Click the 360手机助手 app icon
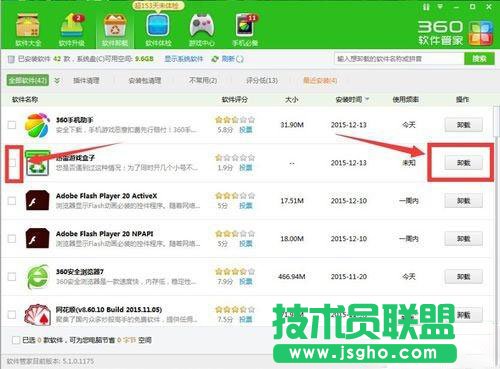Screen dimensions: 500x369 coord(37,125)
